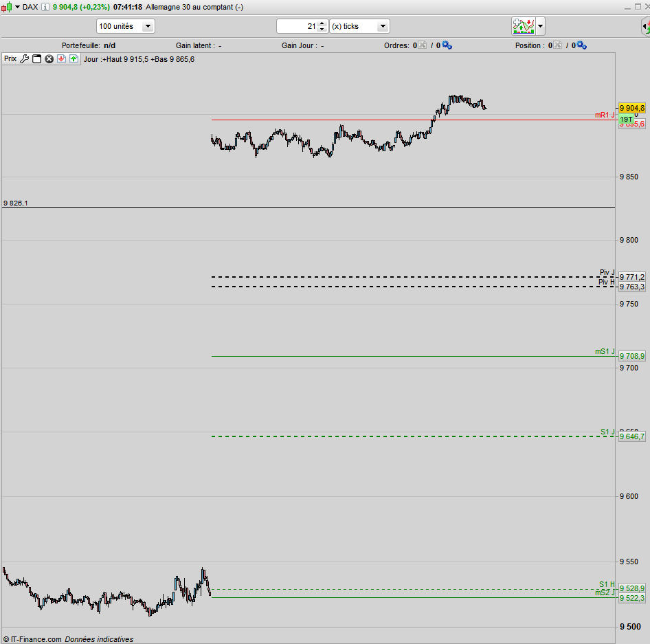Expand the 100 unités dropdown
Screen dimensions: 650x644
148,26
